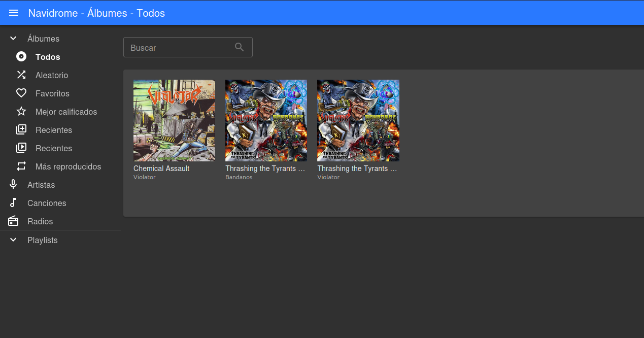This screenshot has height=338, width=644.
Task: Click the Más reproducidos repeat icon
Action: [x=21, y=166]
